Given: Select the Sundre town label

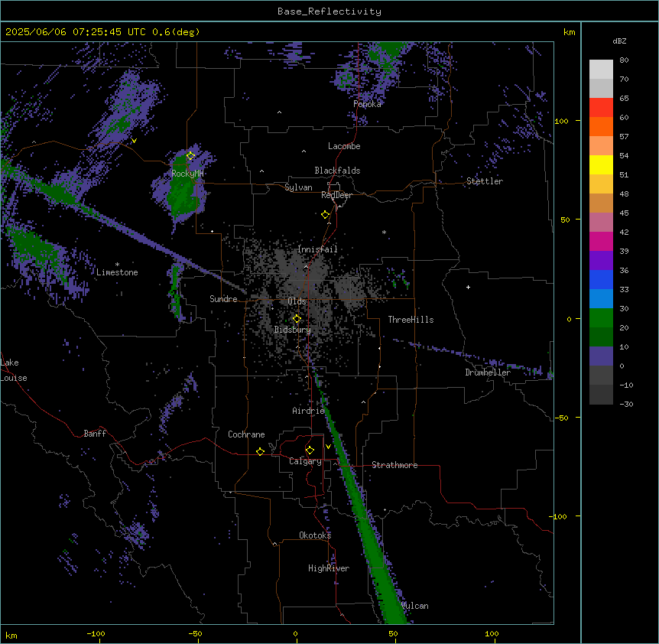Looking at the screenshot, I should pyautogui.click(x=223, y=299).
